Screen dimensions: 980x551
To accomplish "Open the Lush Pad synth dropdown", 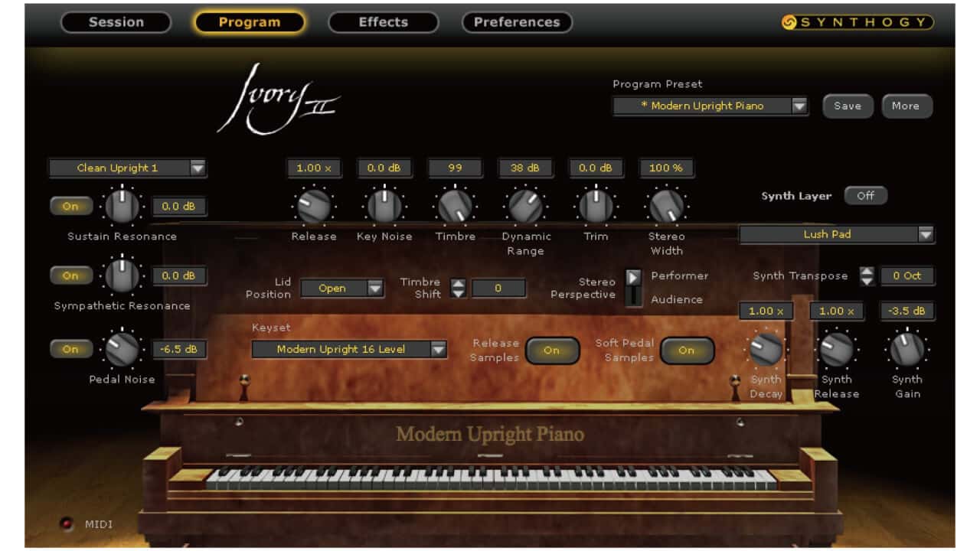I will 837,234.
